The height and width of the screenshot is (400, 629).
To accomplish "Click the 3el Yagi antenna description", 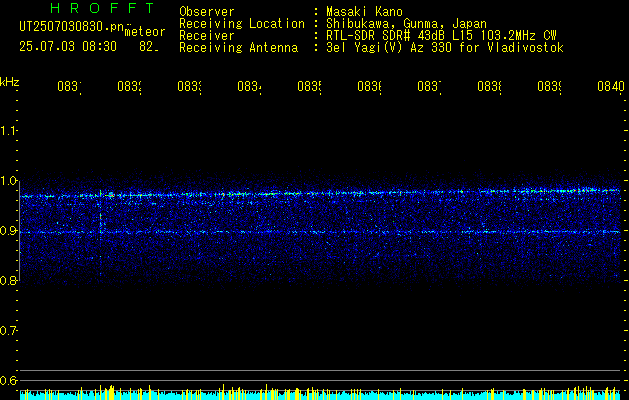I will click(445, 48).
